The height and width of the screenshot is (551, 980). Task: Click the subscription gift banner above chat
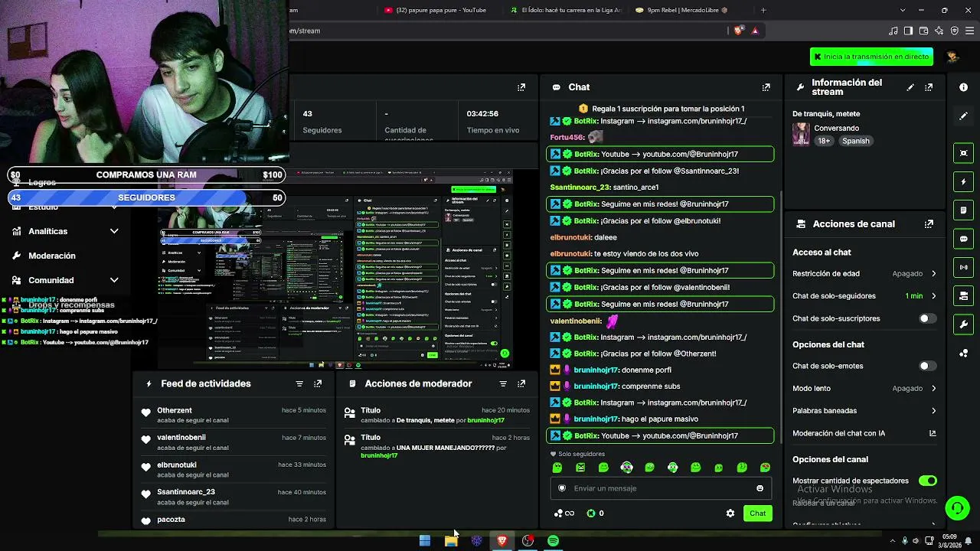(661, 109)
